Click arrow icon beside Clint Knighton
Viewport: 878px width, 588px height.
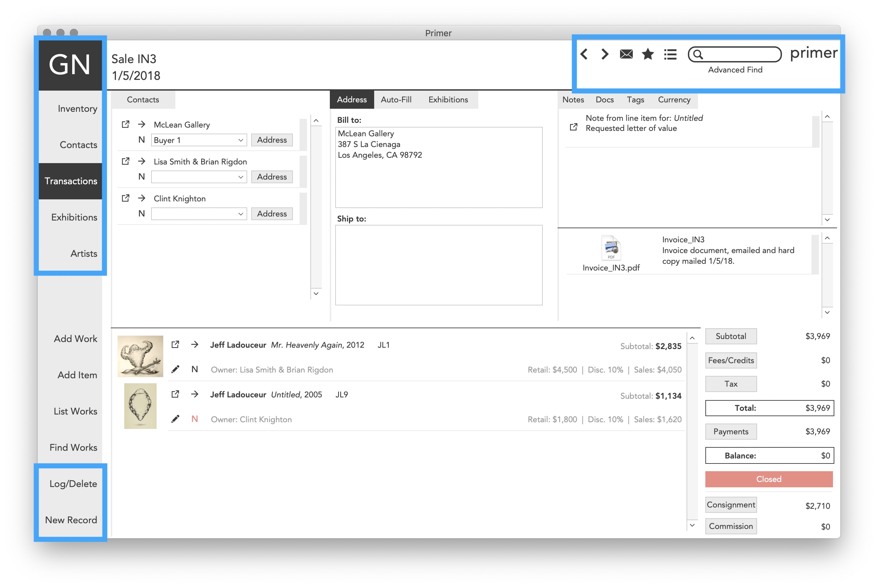click(141, 198)
